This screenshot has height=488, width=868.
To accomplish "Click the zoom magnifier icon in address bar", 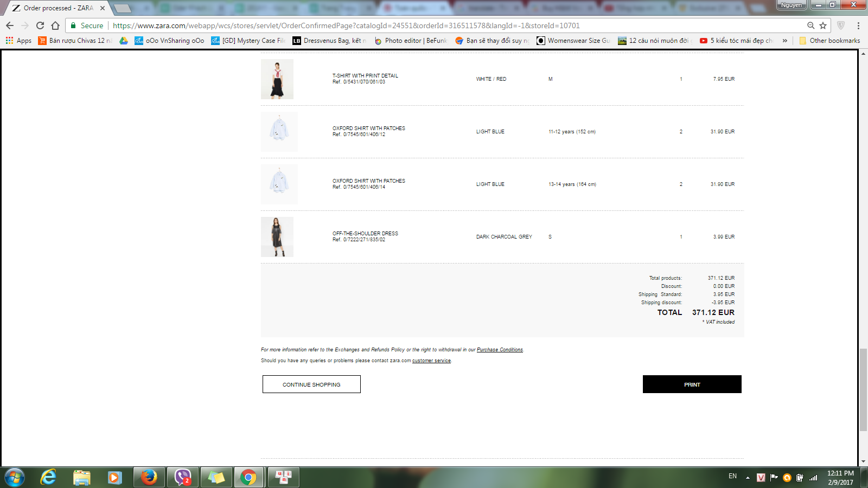I will pos(810,25).
